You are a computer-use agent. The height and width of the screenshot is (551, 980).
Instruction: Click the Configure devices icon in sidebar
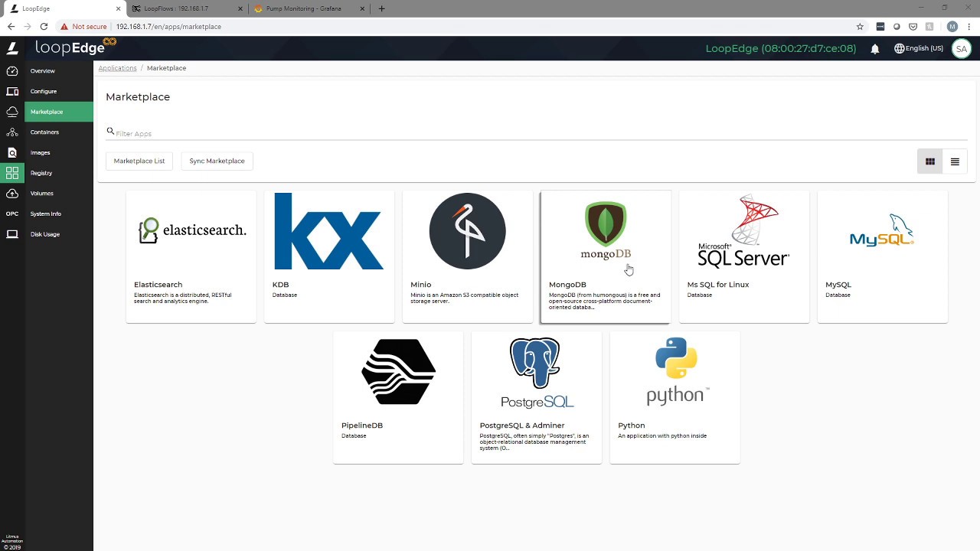(12, 91)
